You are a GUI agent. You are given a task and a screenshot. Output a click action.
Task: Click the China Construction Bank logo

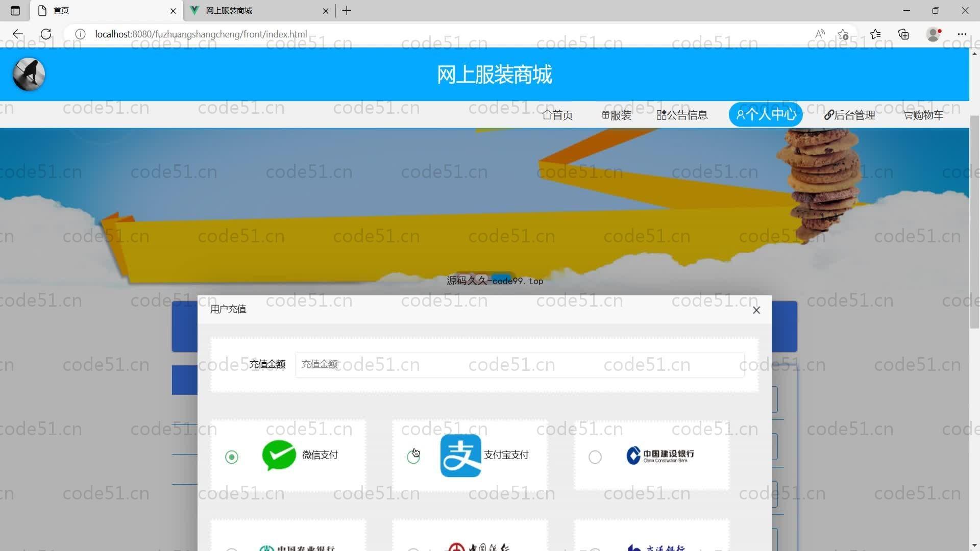coord(660,455)
